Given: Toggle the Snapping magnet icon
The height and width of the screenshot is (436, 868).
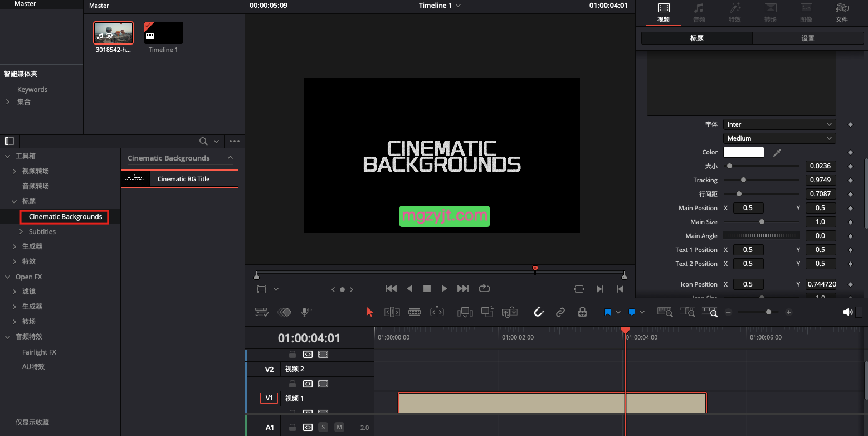Looking at the screenshot, I should tap(539, 312).
